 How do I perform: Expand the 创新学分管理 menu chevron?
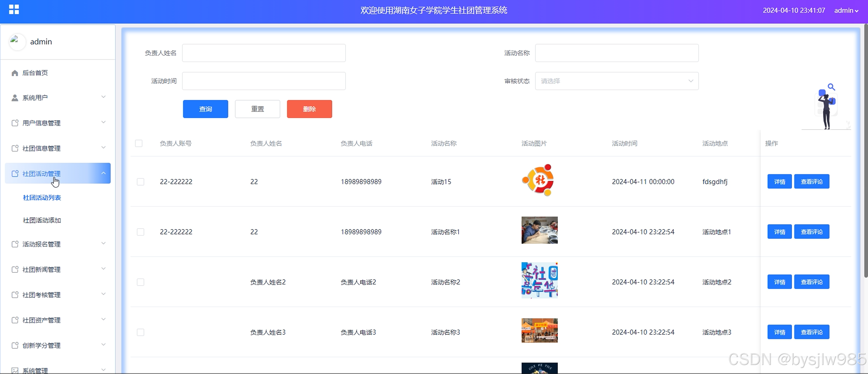[x=103, y=344]
